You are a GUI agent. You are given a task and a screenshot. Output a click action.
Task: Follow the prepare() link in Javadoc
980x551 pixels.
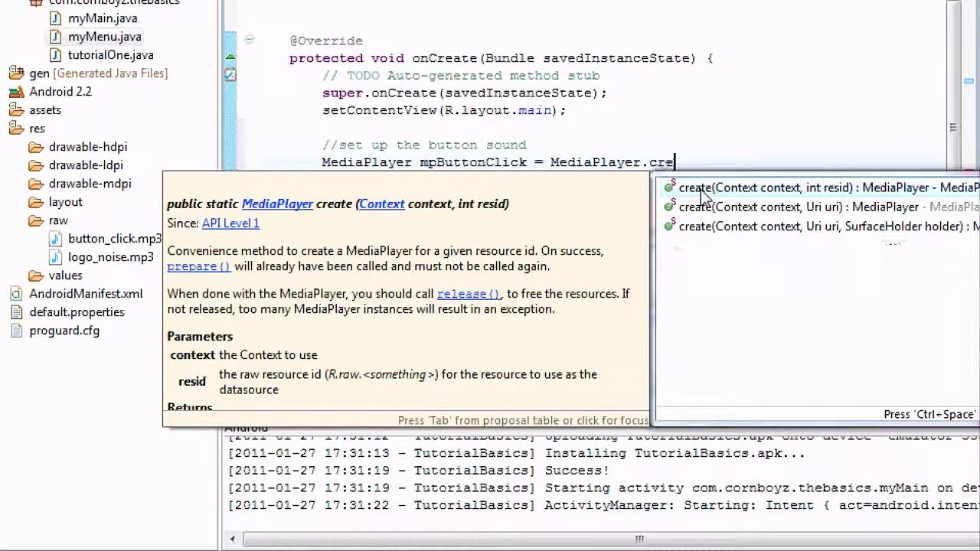pos(198,266)
